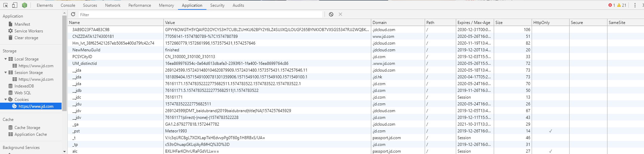Select the __jdu cookie row
The height and width of the screenshot is (154, 644).
click(x=356, y=104)
